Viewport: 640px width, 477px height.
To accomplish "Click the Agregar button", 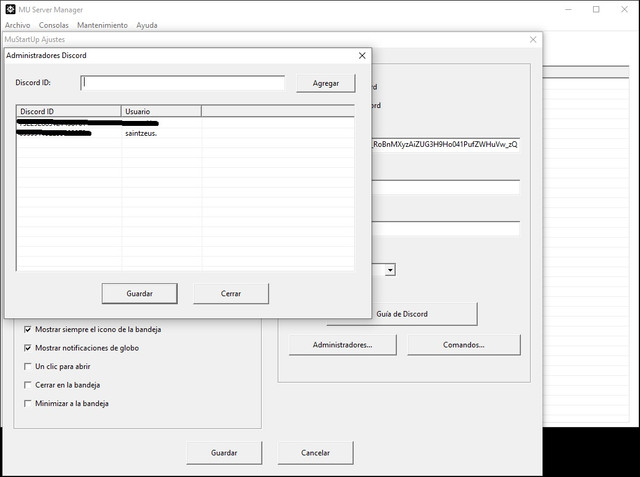I will tap(326, 83).
